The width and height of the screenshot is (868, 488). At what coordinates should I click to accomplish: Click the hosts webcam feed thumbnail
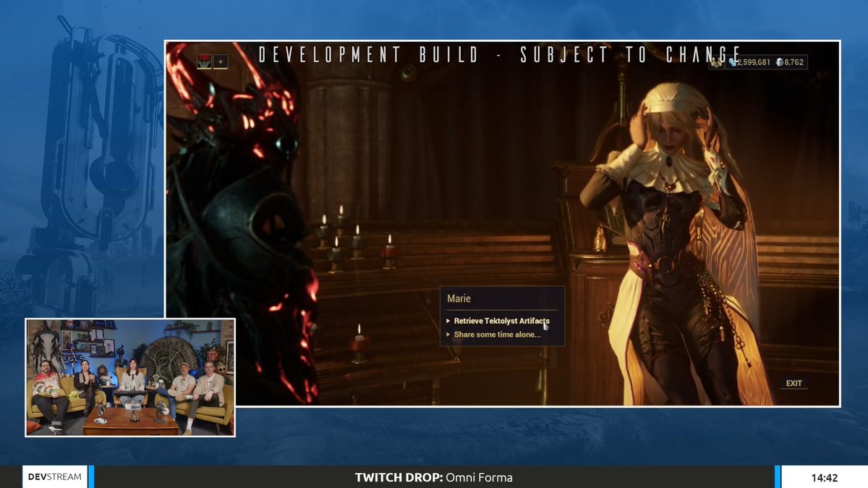[130, 377]
